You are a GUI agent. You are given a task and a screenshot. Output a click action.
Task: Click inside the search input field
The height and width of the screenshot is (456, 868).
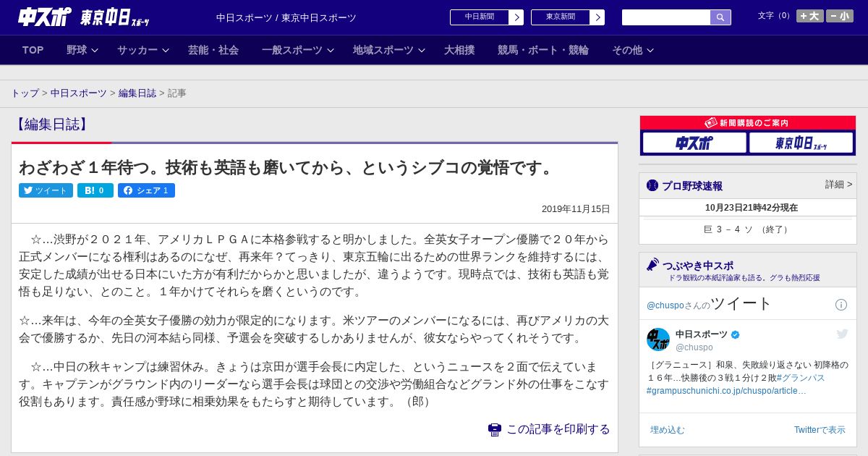[x=666, y=17]
